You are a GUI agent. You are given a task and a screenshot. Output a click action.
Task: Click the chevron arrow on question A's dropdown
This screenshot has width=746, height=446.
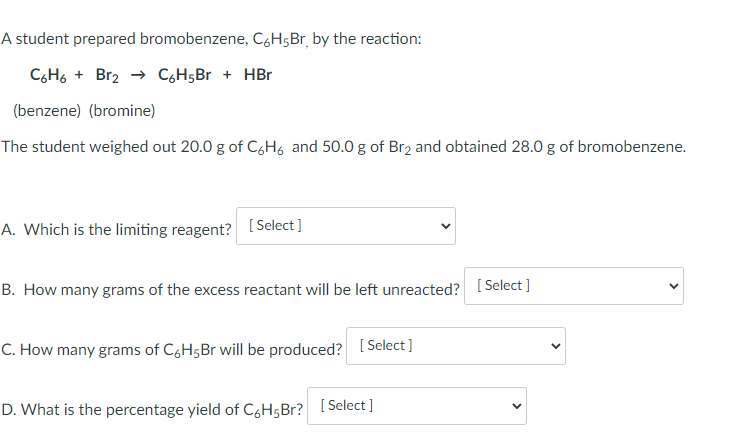tap(444, 226)
